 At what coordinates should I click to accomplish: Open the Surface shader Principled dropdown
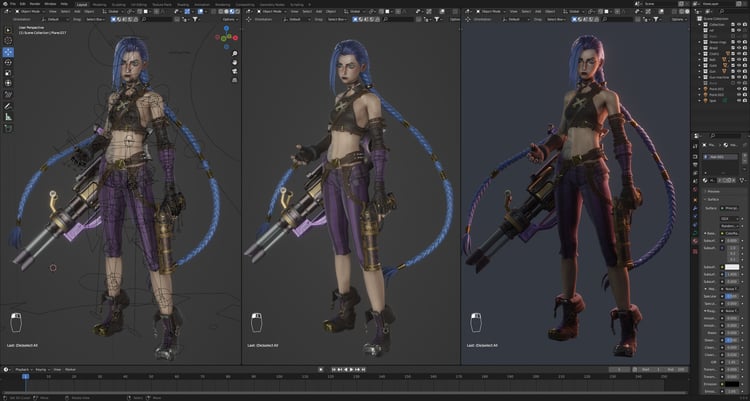[730, 208]
